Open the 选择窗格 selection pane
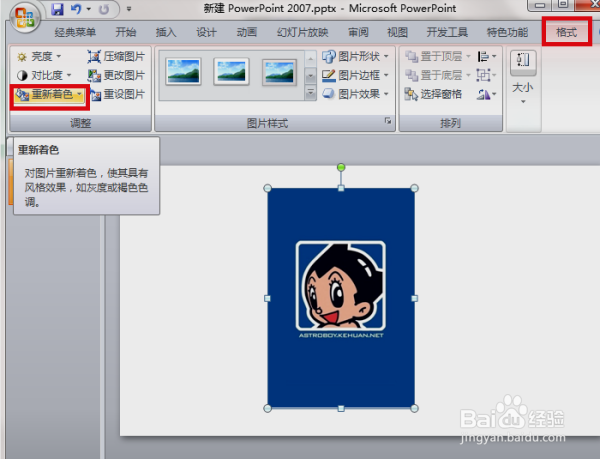Screen dimensions: 600x459 click(x=433, y=94)
